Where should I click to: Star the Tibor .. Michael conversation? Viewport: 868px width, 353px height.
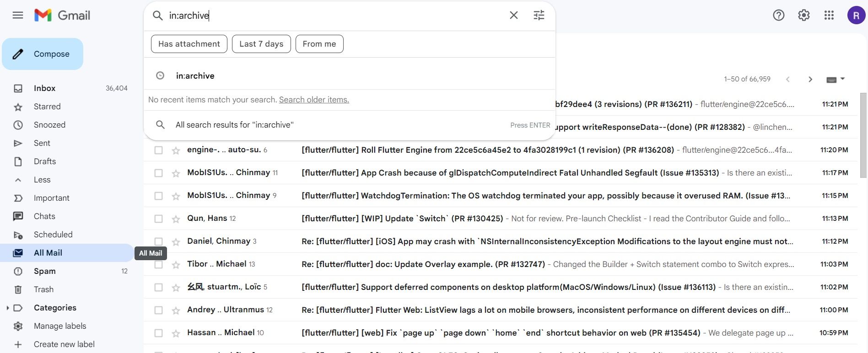tap(176, 265)
